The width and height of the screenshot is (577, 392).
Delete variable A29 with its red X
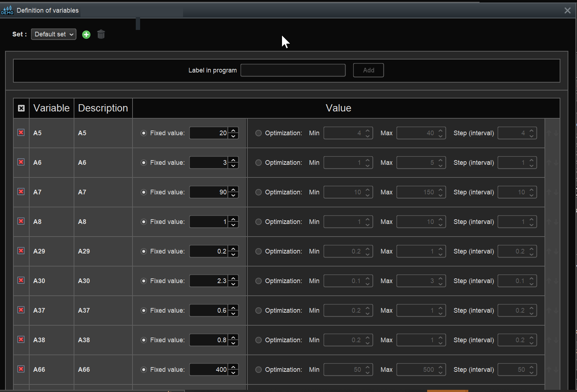click(21, 251)
